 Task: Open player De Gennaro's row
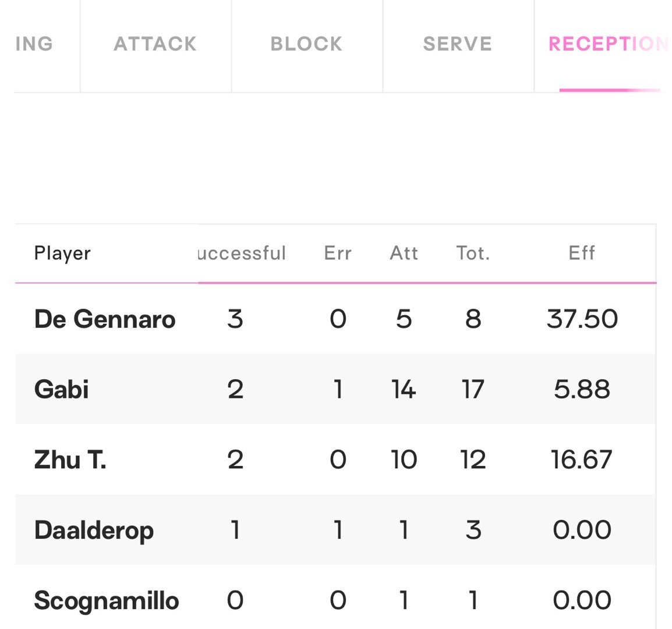[x=105, y=319]
